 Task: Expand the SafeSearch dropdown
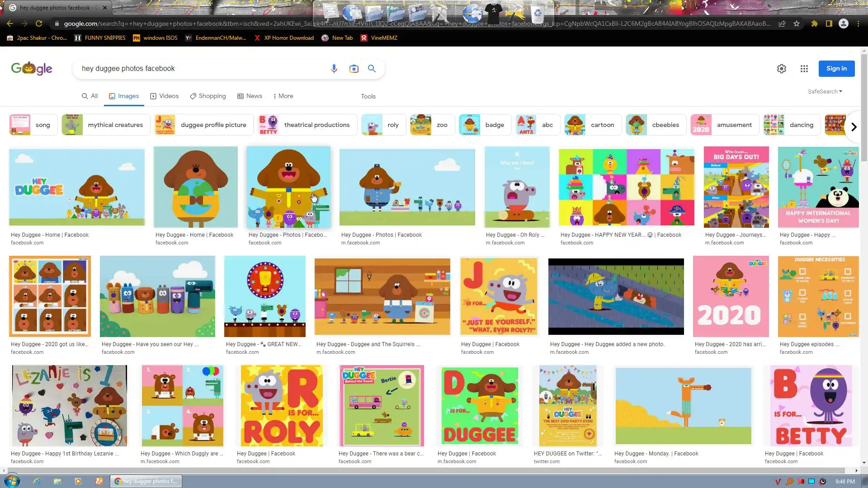click(825, 92)
